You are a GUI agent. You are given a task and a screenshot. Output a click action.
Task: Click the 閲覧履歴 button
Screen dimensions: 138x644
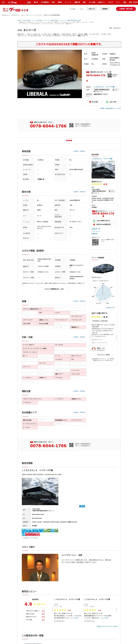tap(105, 9)
